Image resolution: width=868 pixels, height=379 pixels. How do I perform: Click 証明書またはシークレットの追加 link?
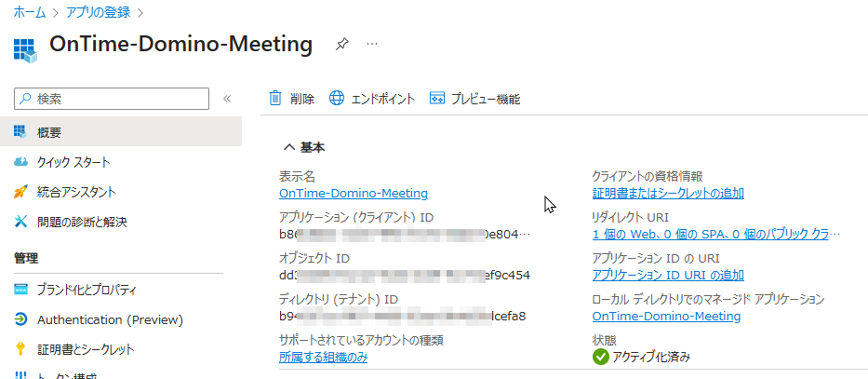(668, 194)
